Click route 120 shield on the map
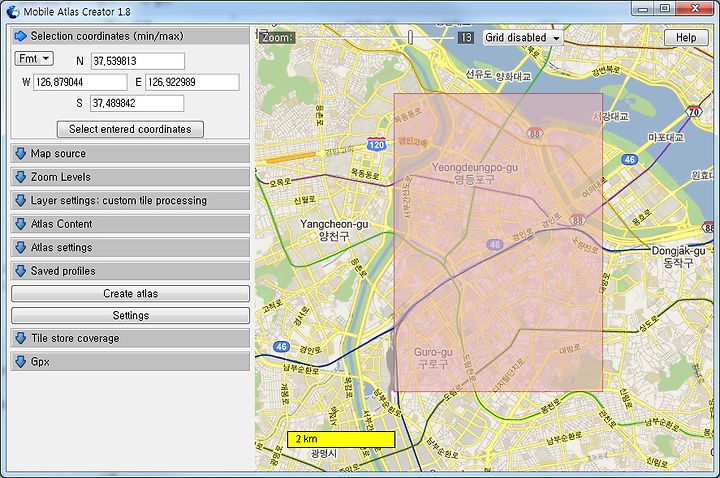720x478 pixels. coord(376,145)
